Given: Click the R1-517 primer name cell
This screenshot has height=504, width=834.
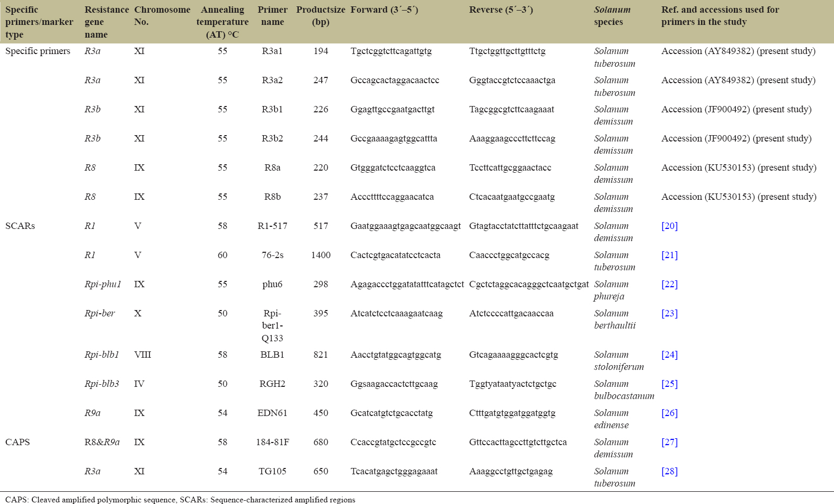Looking at the screenshot, I should tap(272, 226).
